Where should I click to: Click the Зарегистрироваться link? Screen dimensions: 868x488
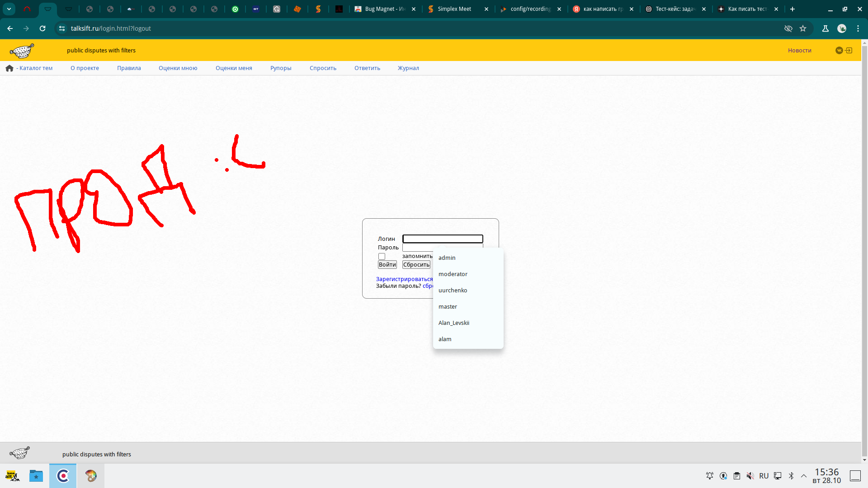[404, 279]
